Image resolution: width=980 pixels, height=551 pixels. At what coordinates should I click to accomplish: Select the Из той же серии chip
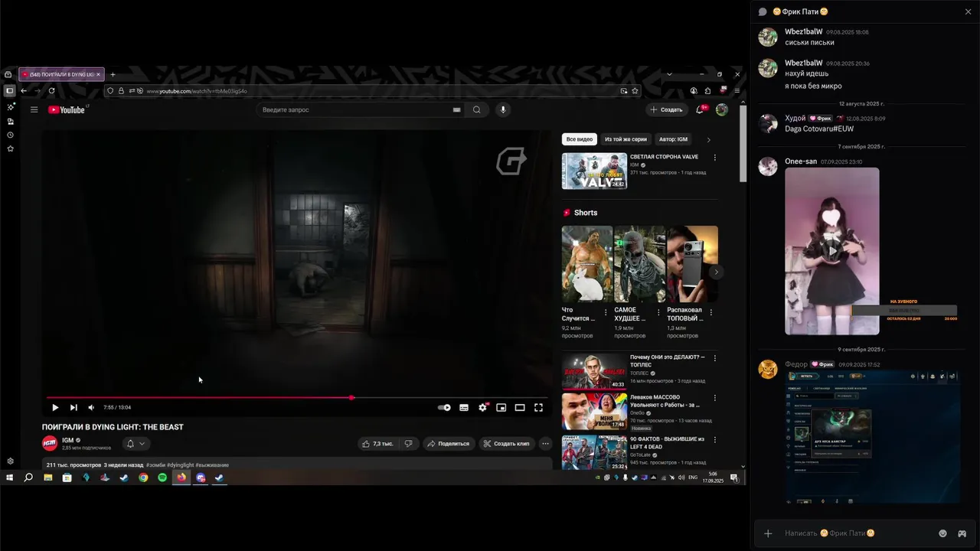coord(626,139)
